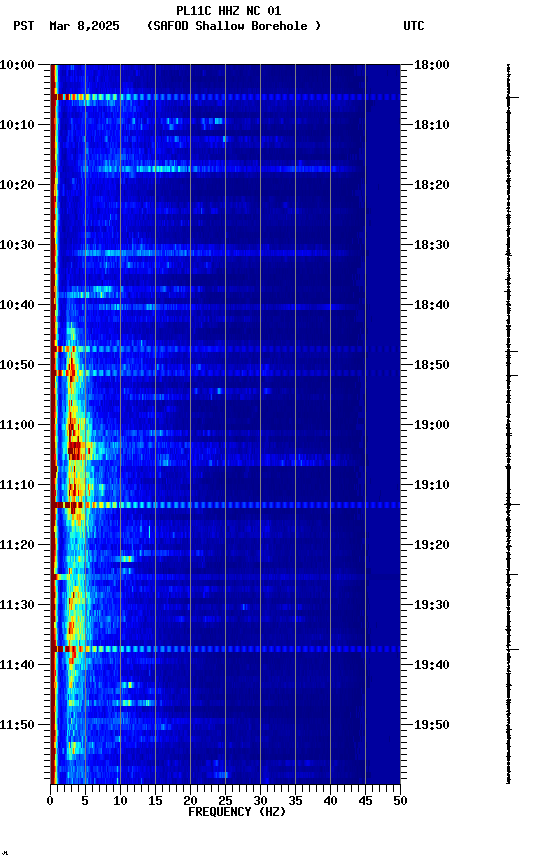Click the 18:10 UTC time label
The width and height of the screenshot is (552, 864).
pyautogui.click(x=432, y=125)
